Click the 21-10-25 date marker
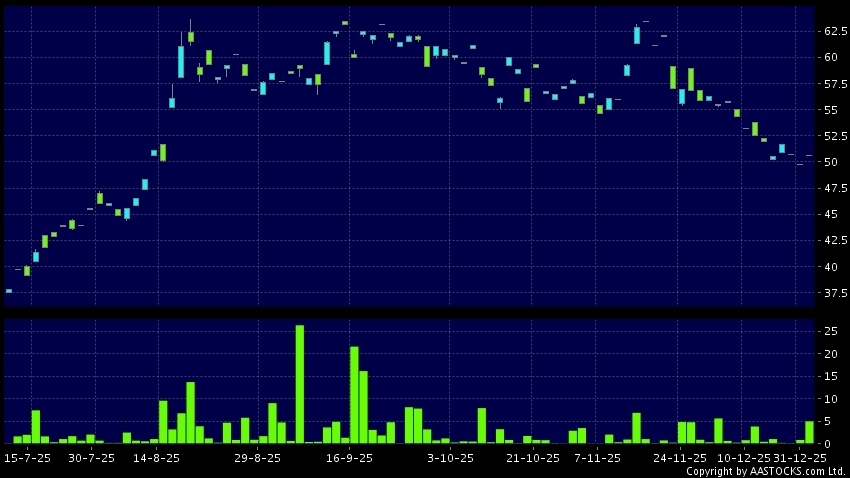 coord(532,458)
